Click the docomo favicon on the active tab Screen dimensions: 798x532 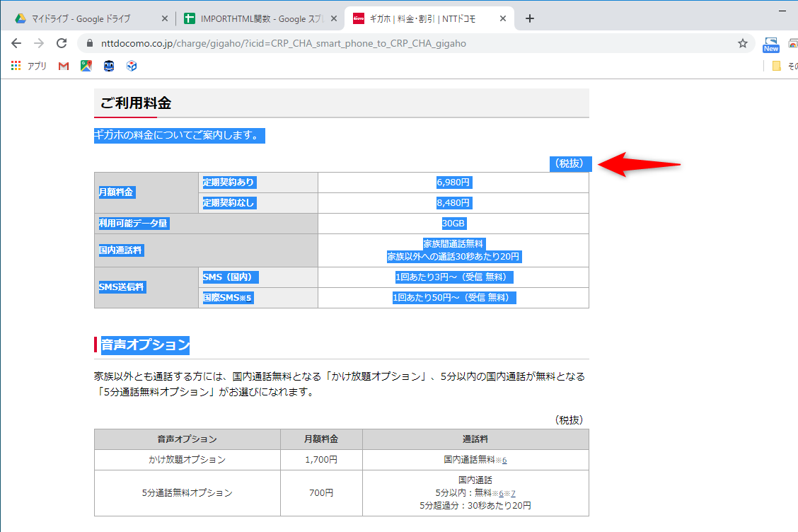coord(357,19)
